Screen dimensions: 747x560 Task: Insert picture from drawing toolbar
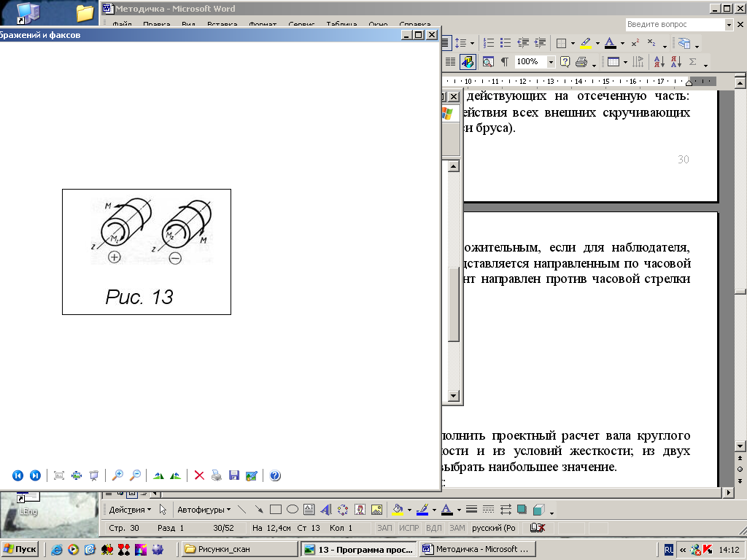pos(377,510)
